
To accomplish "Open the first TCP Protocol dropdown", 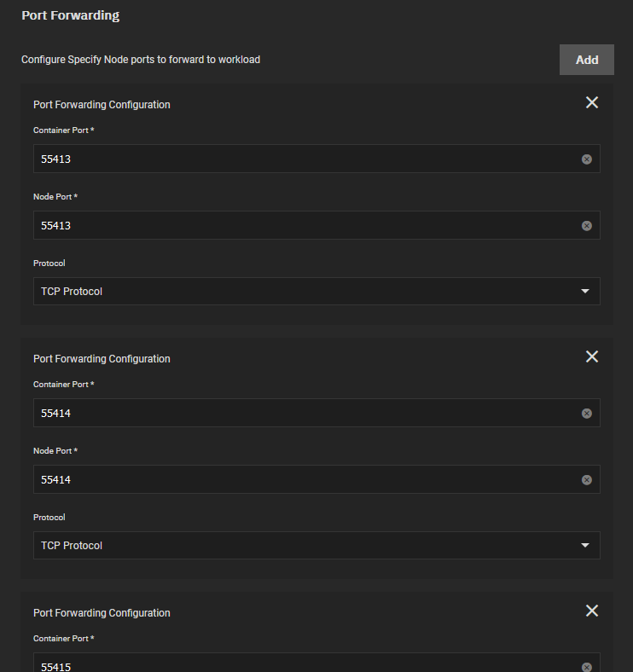I will coord(316,292).
